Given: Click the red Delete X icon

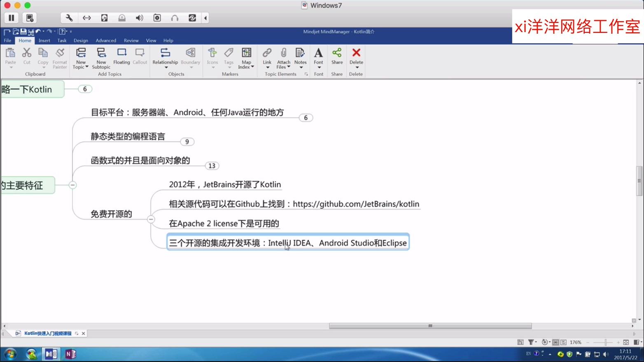Looking at the screenshot, I should [x=356, y=52].
